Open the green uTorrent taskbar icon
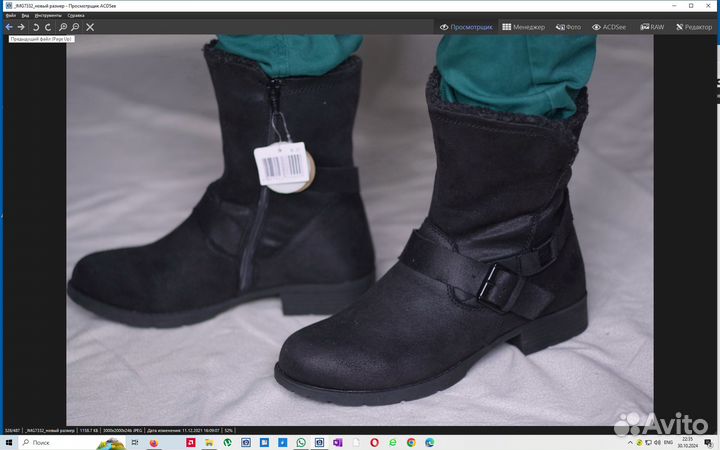 (227, 443)
